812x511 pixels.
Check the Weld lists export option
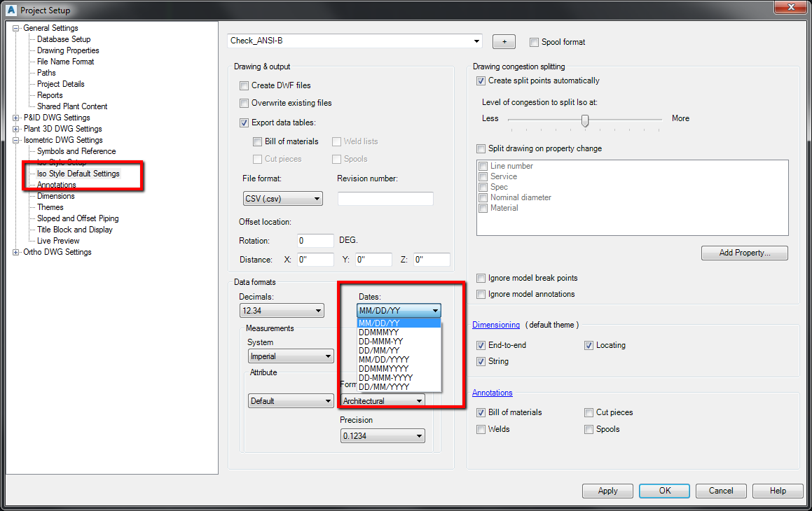pos(337,141)
